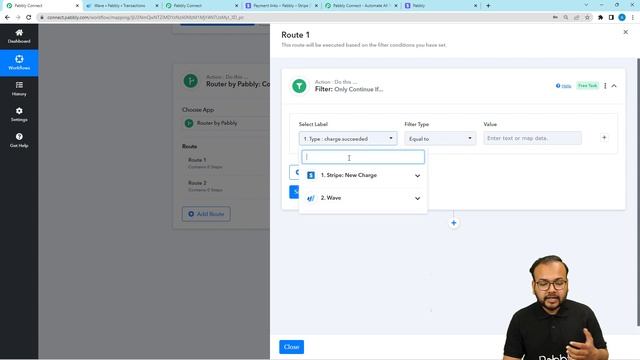
Task: Focus the Value input field
Action: [532, 138]
